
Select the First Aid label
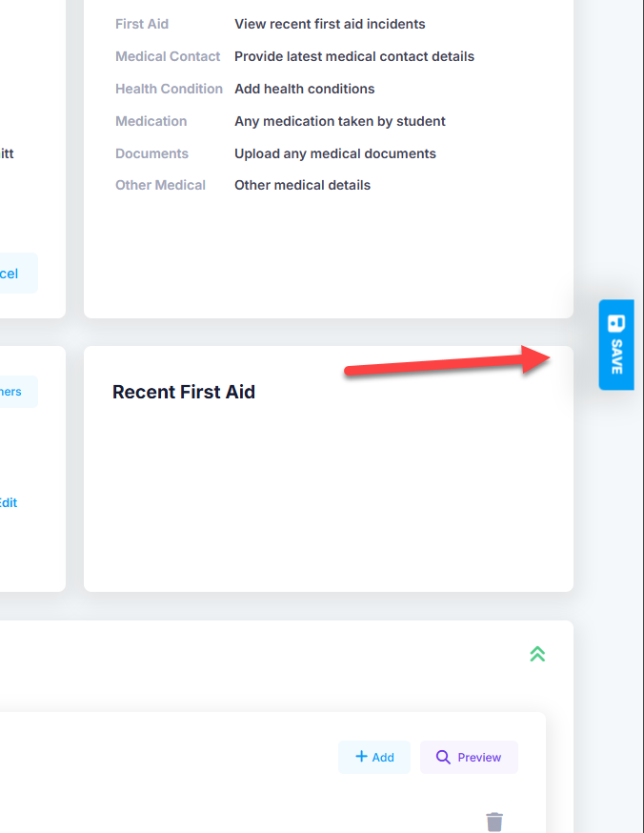142,24
